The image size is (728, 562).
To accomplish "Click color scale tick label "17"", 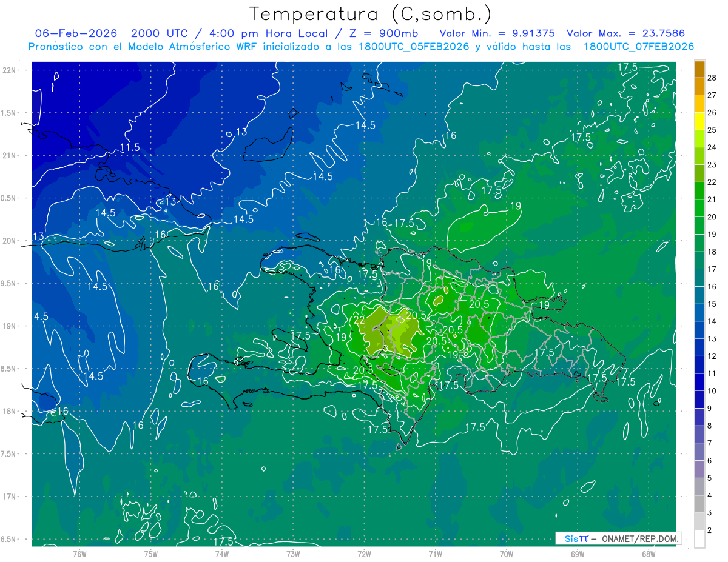I will pos(712,269).
